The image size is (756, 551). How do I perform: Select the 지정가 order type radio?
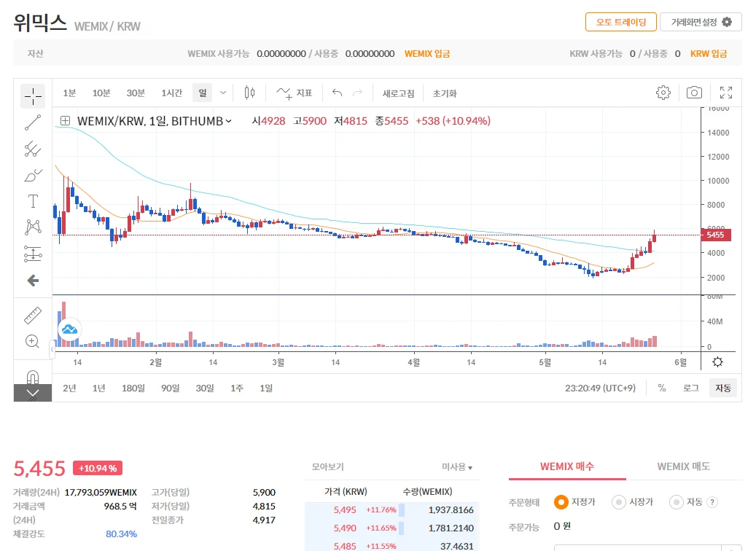561,502
